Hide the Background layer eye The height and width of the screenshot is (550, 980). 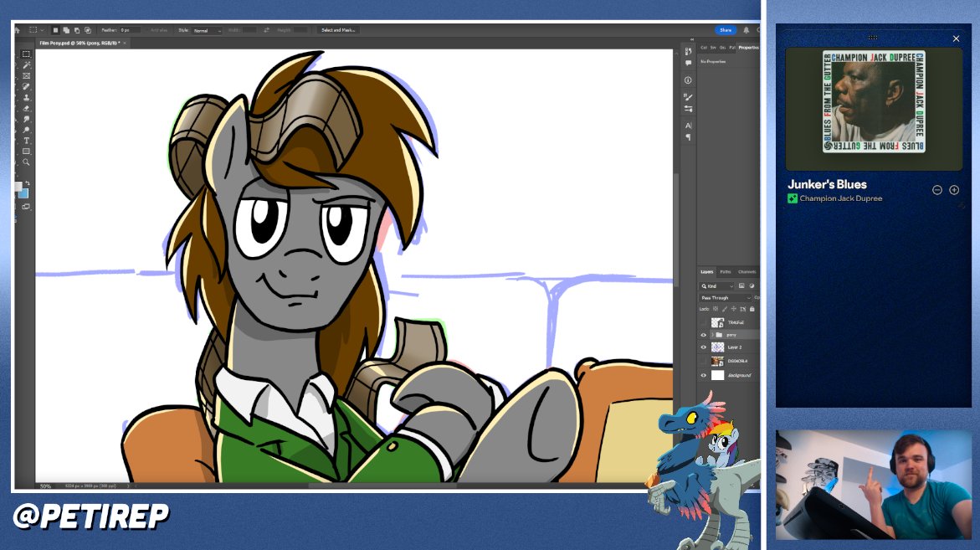coord(703,375)
